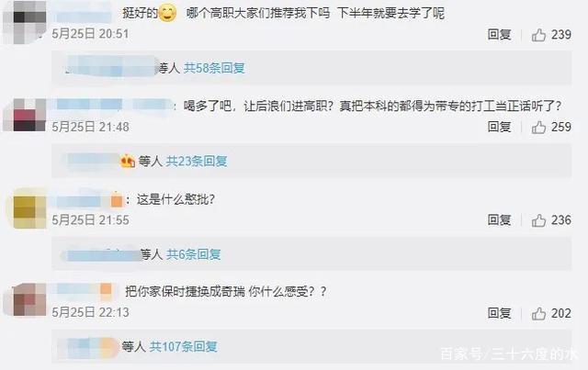The height and width of the screenshot is (370, 588).
Task: Reply to the 20:51 comment
Action: click(x=499, y=35)
